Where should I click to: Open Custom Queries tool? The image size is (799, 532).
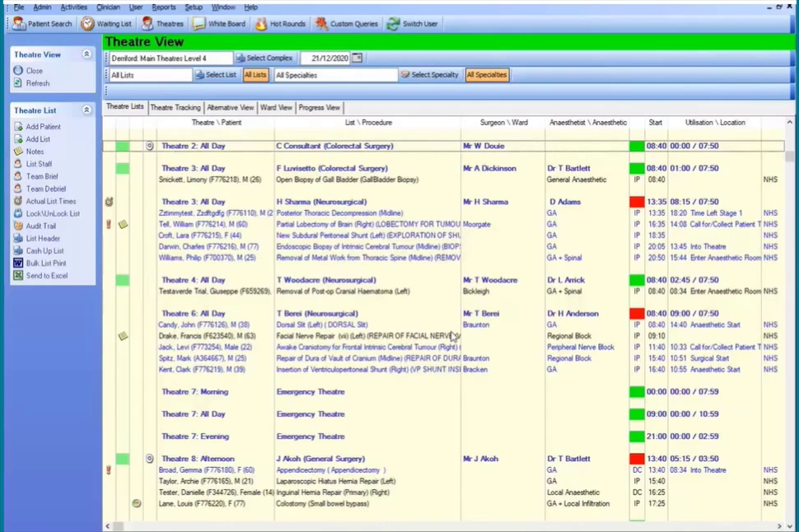tap(347, 23)
